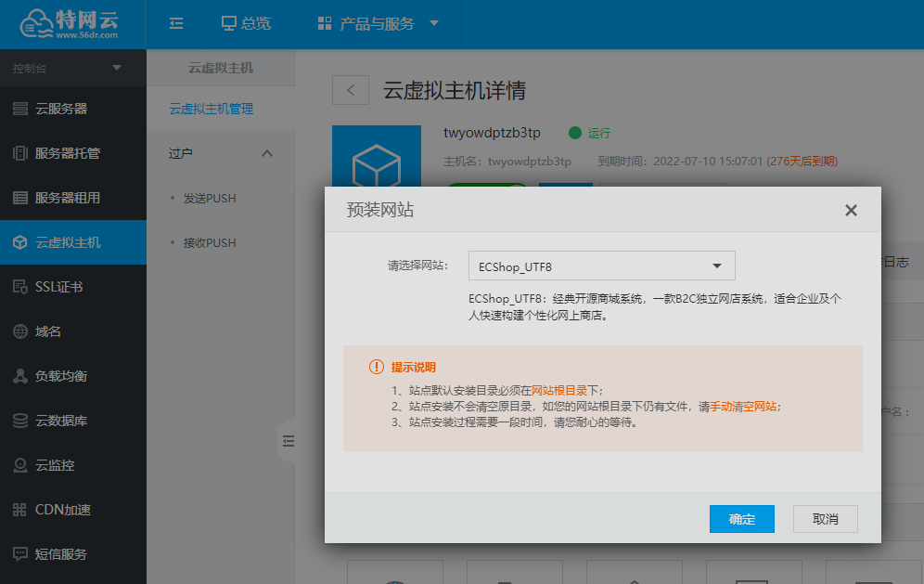Click the 276天后到期 expiry text
924x584 pixels.
coord(802,161)
